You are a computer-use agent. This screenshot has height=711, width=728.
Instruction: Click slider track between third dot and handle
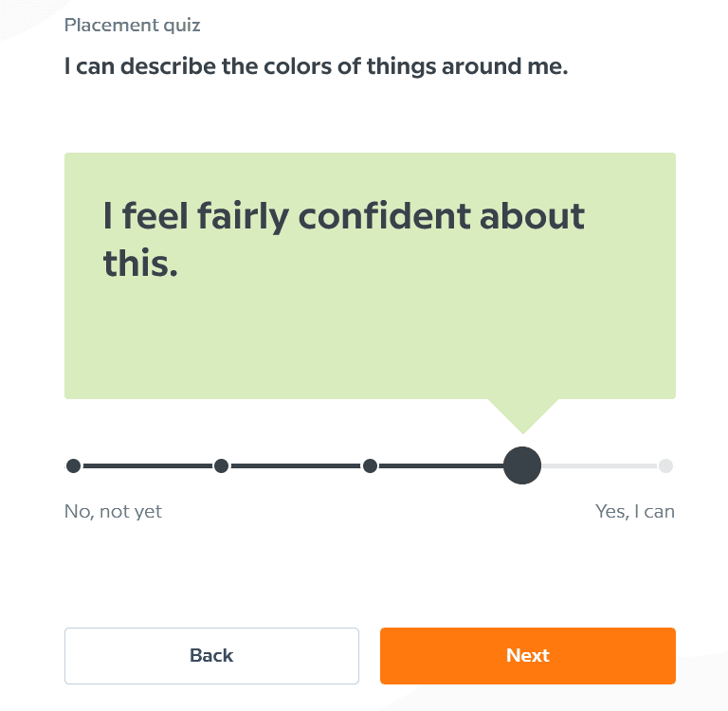(x=438, y=465)
